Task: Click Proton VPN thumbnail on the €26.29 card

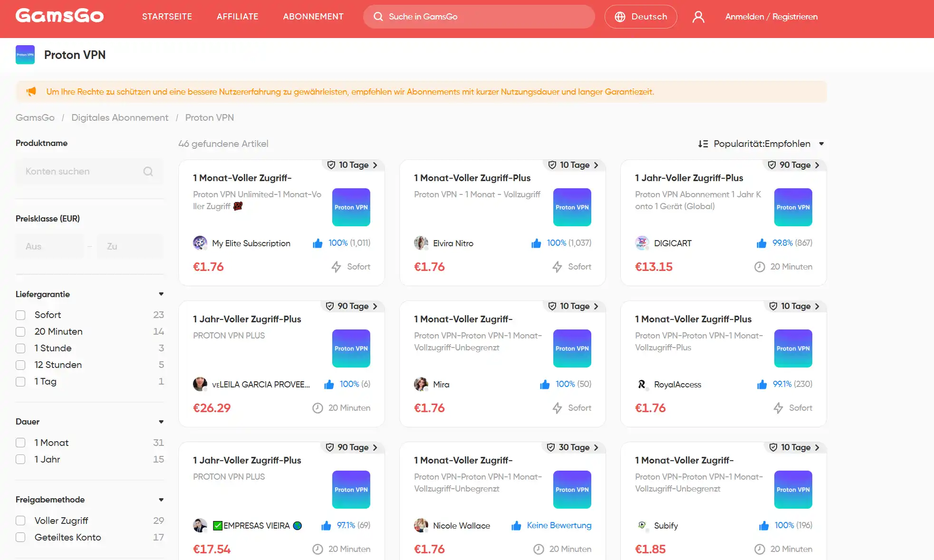Action: click(351, 348)
